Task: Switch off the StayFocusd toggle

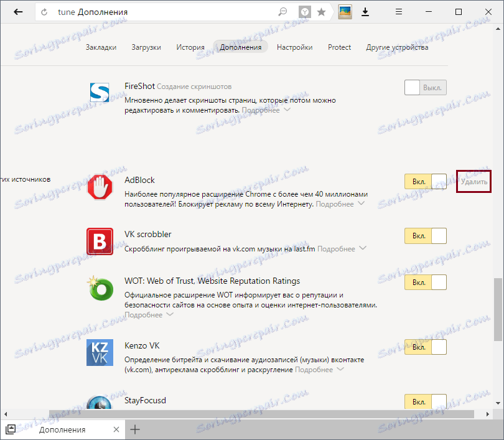Action: click(x=426, y=402)
